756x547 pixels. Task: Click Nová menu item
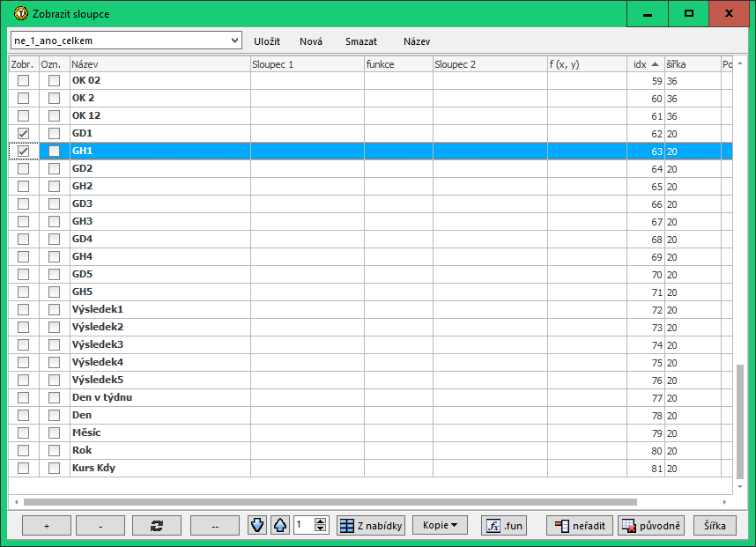tap(311, 41)
